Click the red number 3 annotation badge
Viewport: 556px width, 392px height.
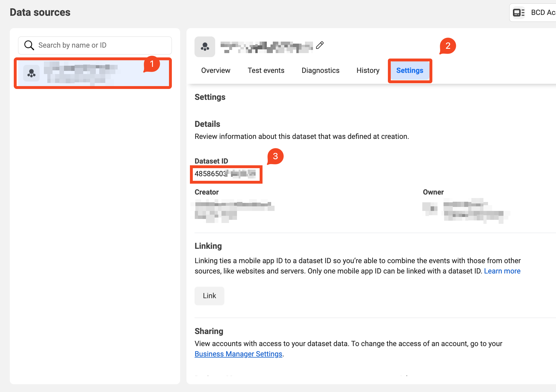[275, 156]
